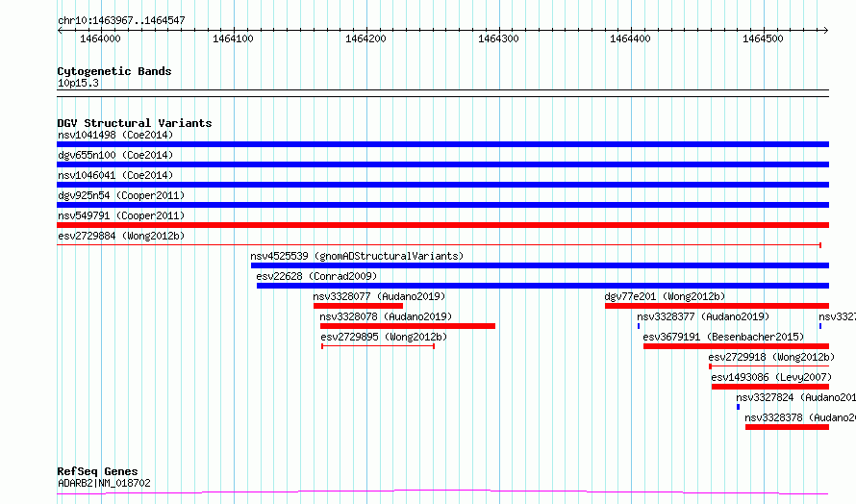This screenshot has height=504, width=856.
Task: Click the nsv3328078 (Audano2019) text label
Action: point(386,316)
